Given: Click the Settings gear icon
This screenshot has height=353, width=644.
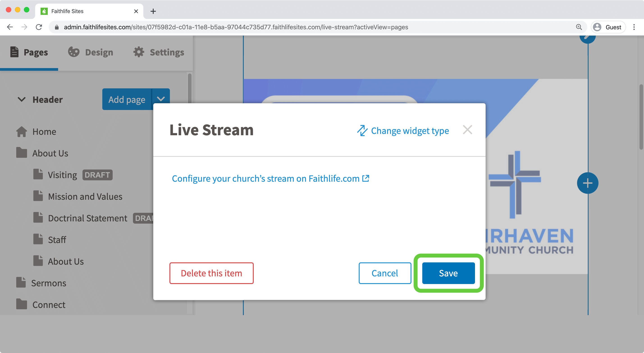Looking at the screenshot, I should [139, 52].
